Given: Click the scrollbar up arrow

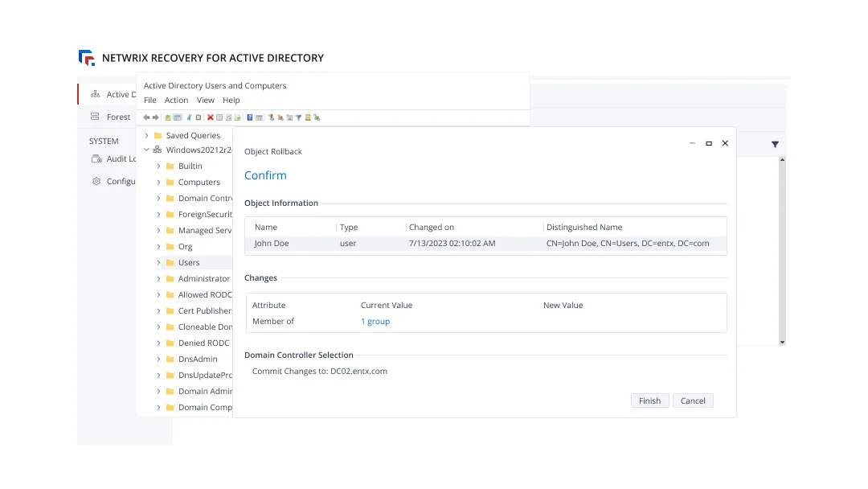Looking at the screenshot, I should tap(782, 159).
